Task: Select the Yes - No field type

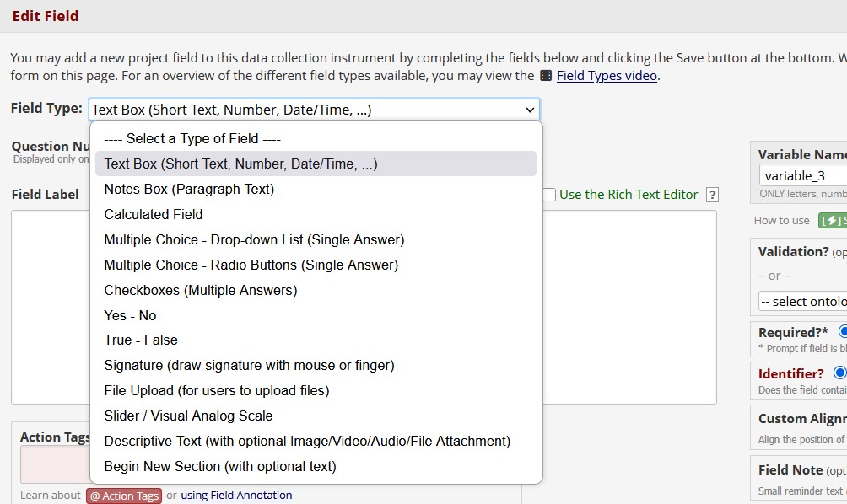Action: [130, 314]
